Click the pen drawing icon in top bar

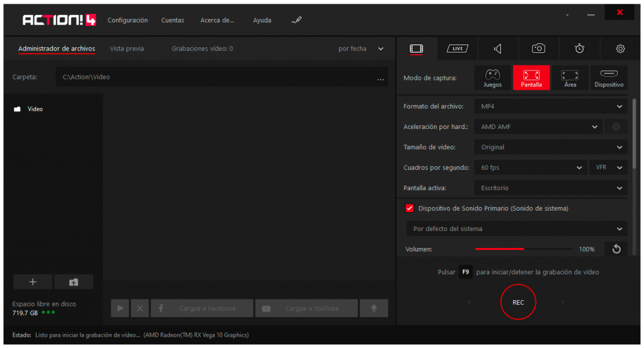pos(297,20)
